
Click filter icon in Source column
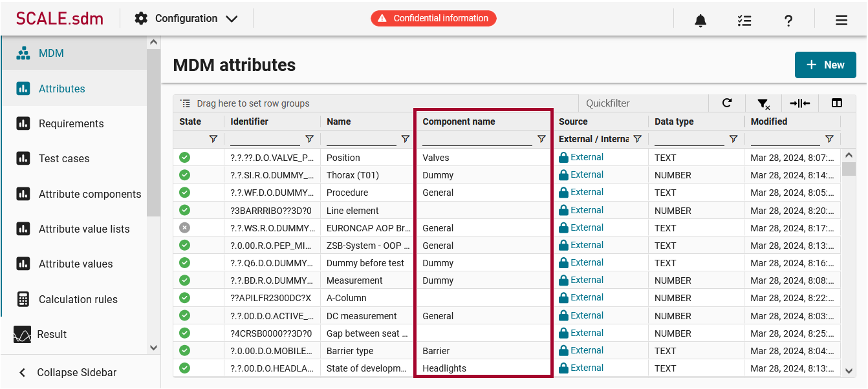(637, 139)
